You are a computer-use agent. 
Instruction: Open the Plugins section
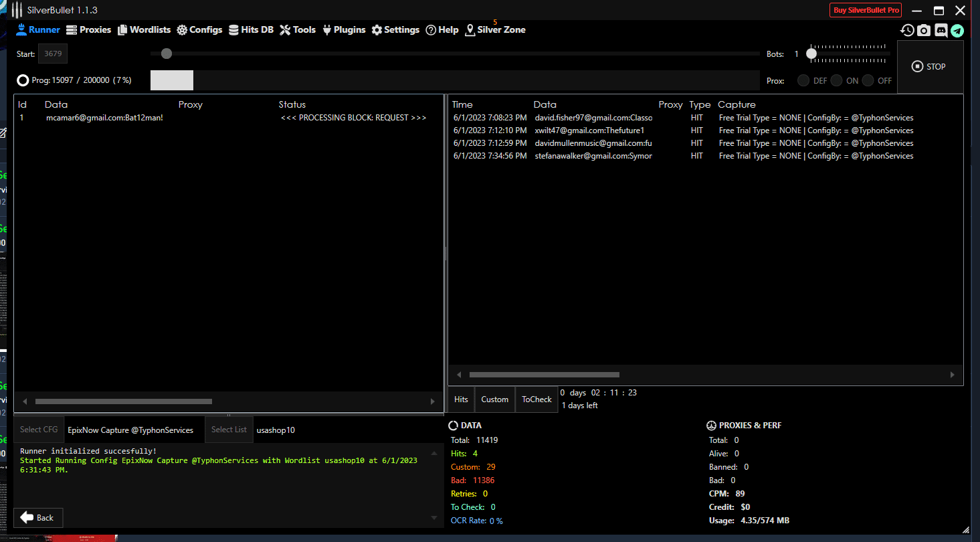coord(344,29)
